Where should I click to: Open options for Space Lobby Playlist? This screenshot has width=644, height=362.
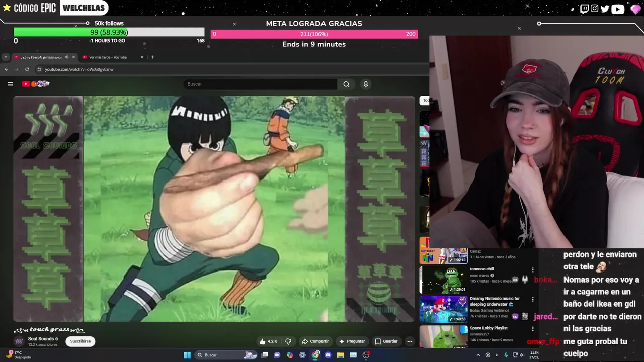pos(533,329)
